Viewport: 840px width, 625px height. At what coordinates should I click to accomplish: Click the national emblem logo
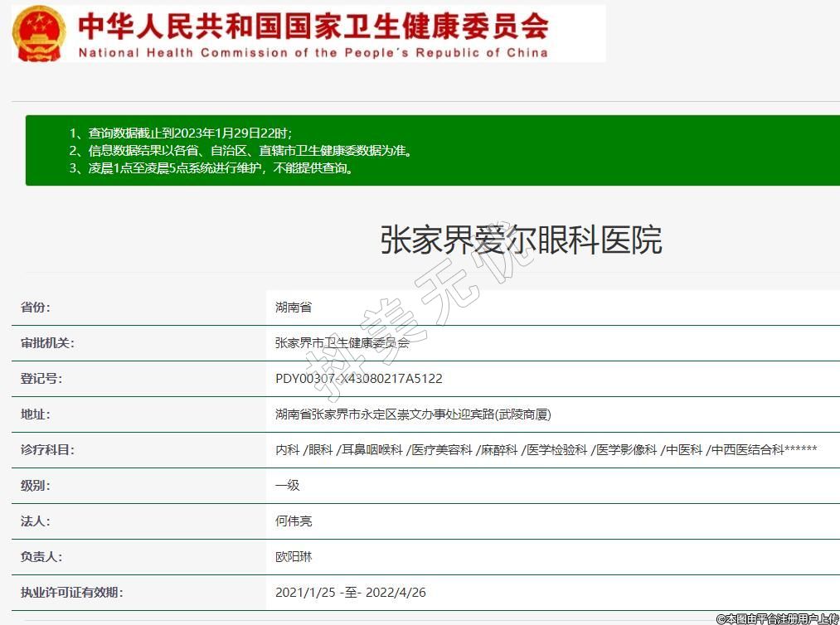39,33
